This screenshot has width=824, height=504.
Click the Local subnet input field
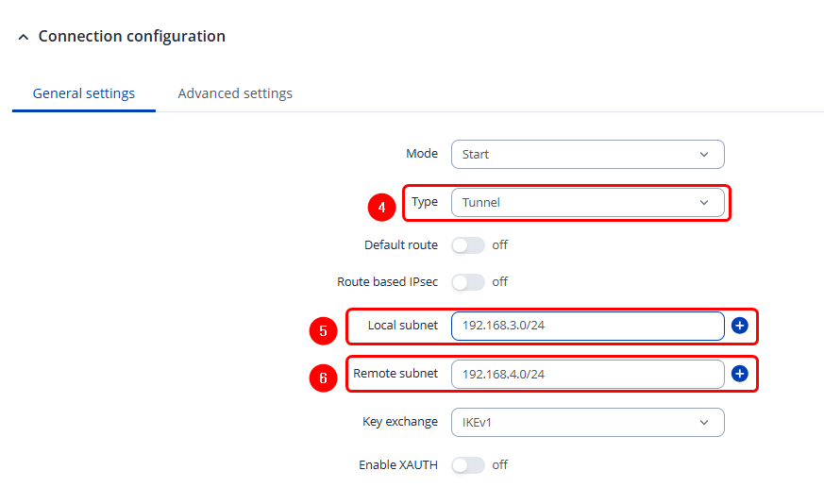pos(587,326)
